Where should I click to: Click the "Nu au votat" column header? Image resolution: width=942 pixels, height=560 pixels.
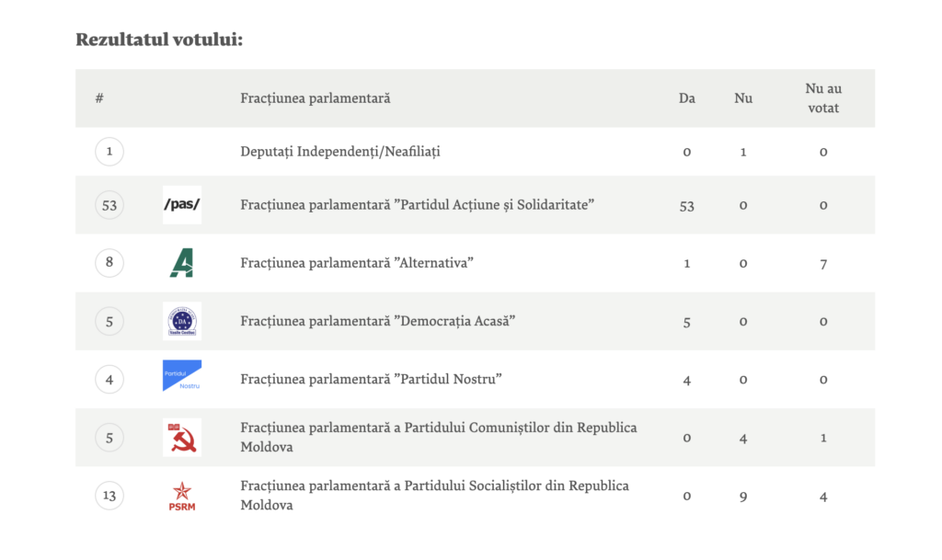pos(823,98)
